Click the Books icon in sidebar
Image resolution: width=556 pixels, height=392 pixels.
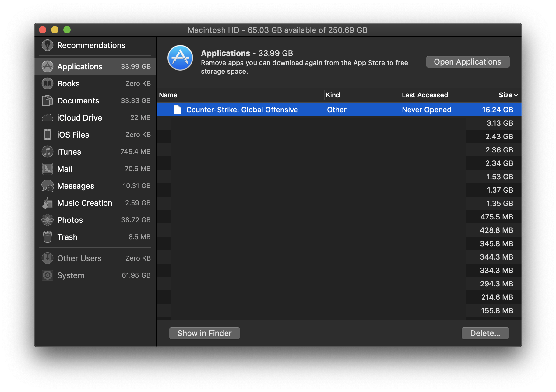coord(47,84)
